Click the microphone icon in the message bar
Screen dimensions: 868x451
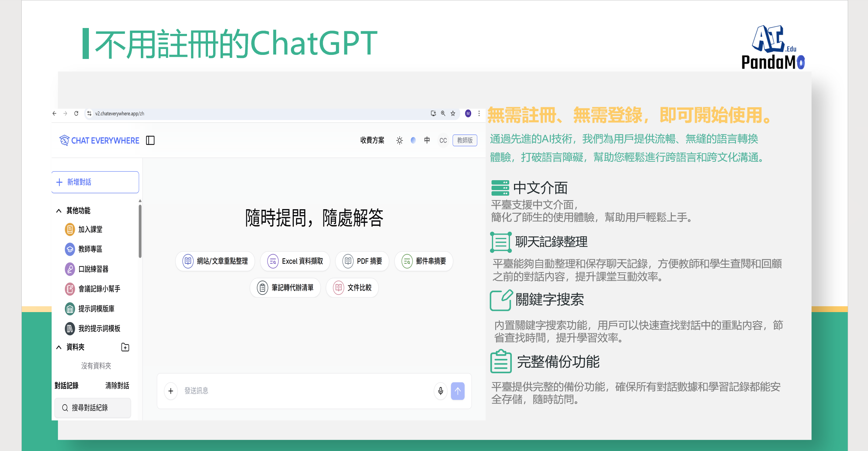(441, 391)
